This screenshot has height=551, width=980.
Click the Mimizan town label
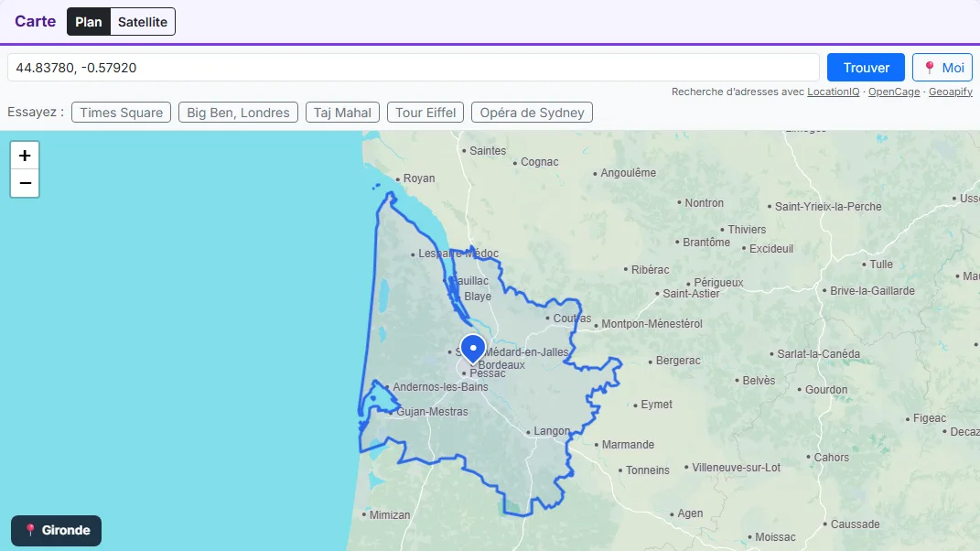pyautogui.click(x=390, y=515)
